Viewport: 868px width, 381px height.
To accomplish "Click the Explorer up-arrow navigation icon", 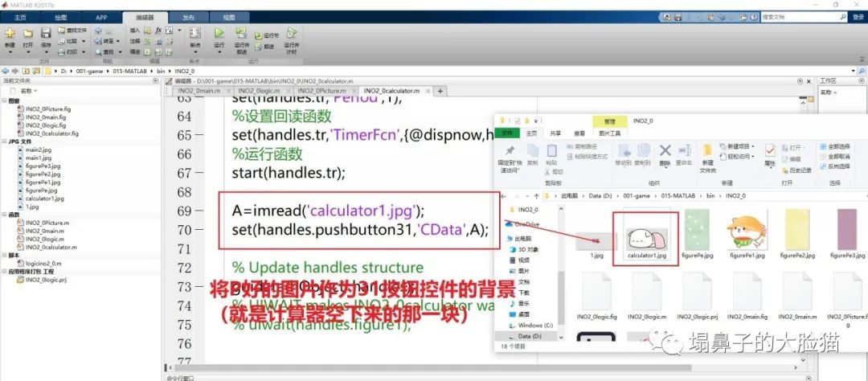I will (x=536, y=196).
